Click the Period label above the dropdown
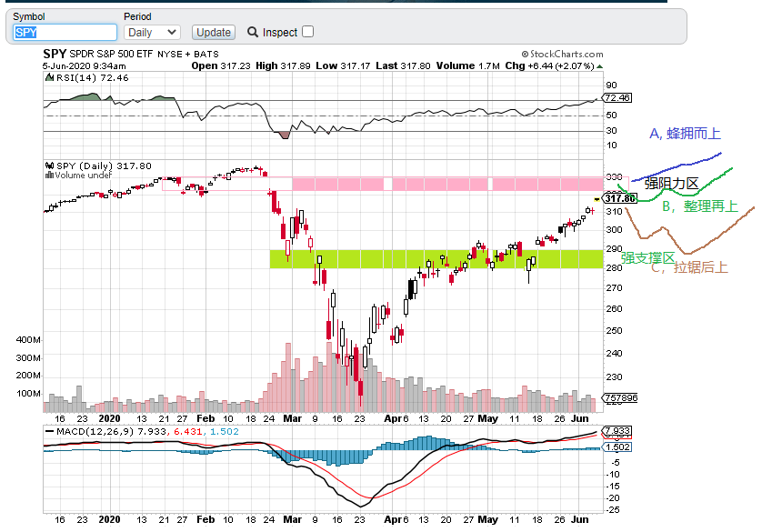The image size is (772, 532). tap(137, 16)
